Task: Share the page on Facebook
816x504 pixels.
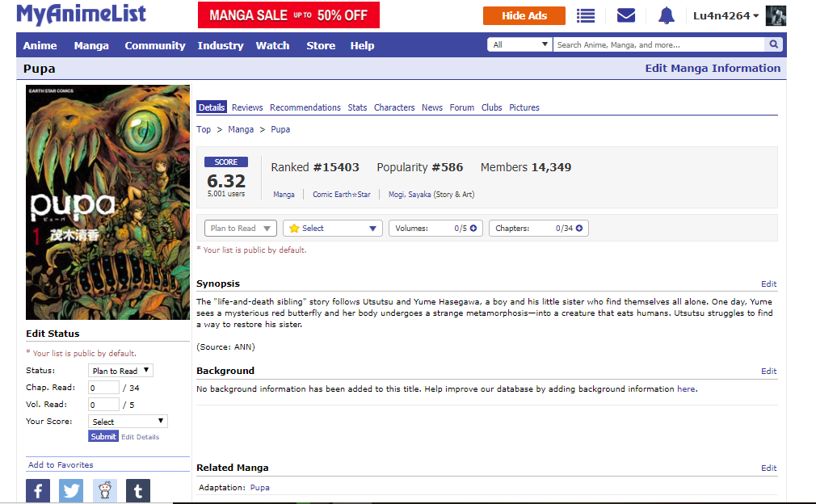Action: click(38, 490)
